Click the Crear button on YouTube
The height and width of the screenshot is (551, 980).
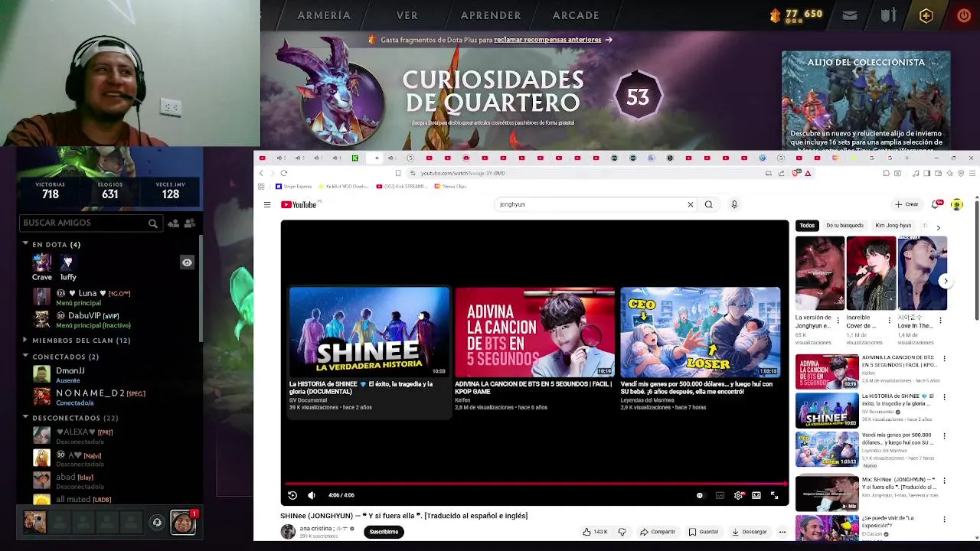click(906, 204)
